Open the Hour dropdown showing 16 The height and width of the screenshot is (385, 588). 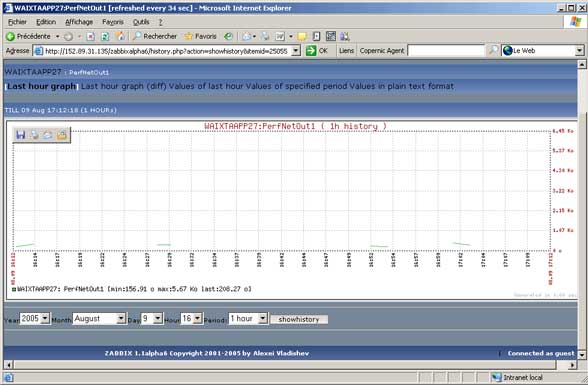pos(192,319)
